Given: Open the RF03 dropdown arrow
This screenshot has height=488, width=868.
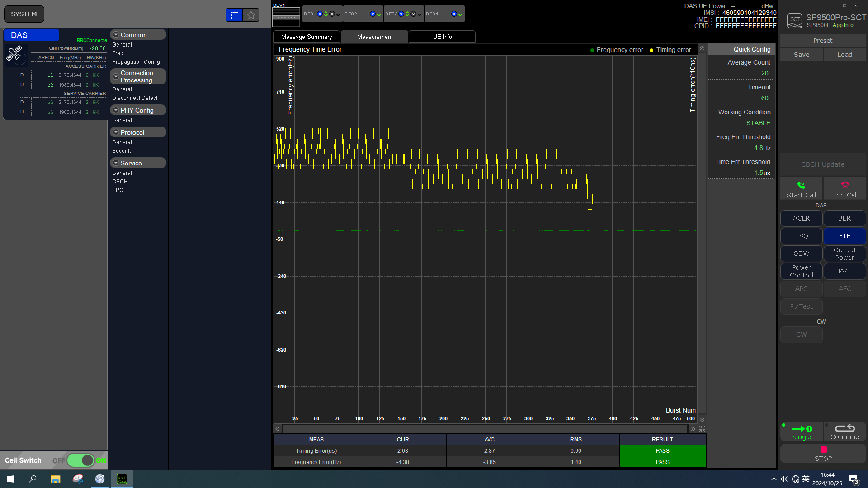Looking at the screenshot, I should (420, 15).
